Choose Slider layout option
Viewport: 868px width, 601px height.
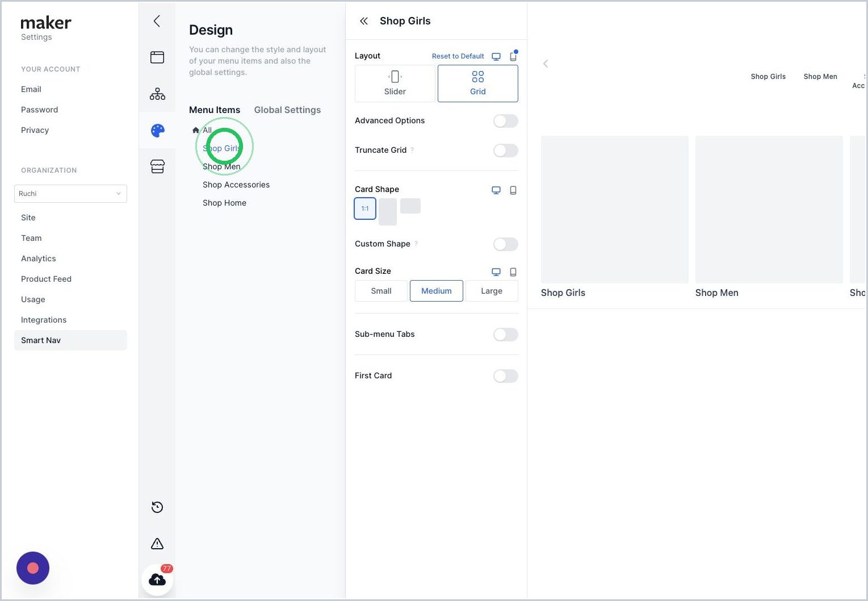[x=395, y=84]
